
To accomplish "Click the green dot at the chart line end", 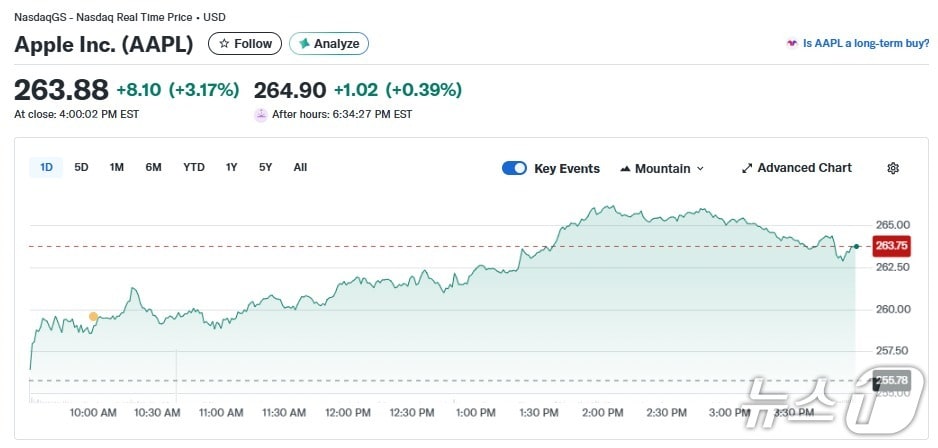I will [x=856, y=246].
